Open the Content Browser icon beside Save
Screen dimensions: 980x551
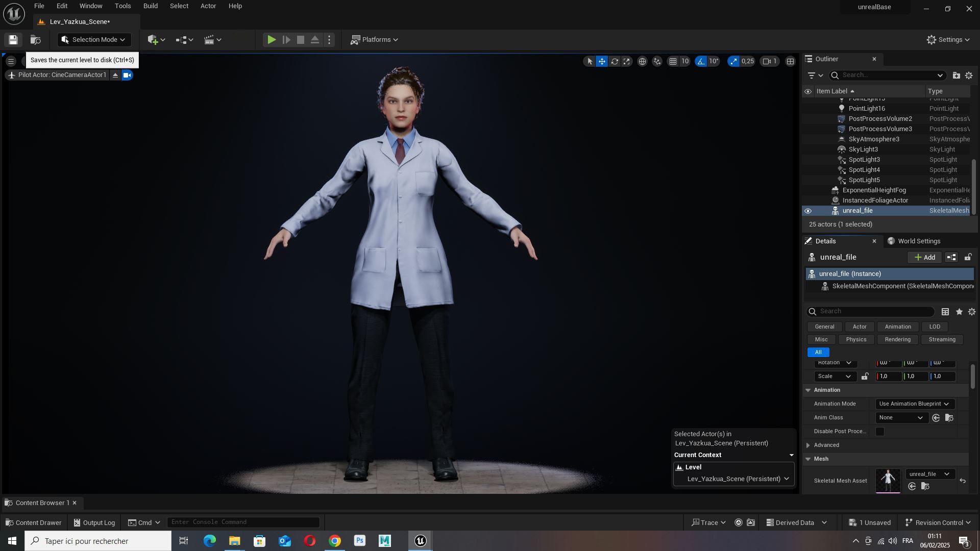(x=35, y=40)
